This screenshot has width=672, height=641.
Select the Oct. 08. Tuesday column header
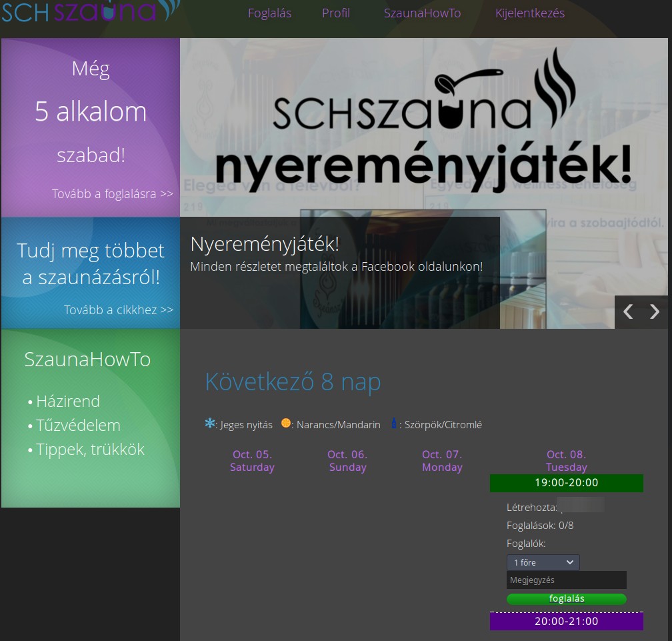coord(566,461)
